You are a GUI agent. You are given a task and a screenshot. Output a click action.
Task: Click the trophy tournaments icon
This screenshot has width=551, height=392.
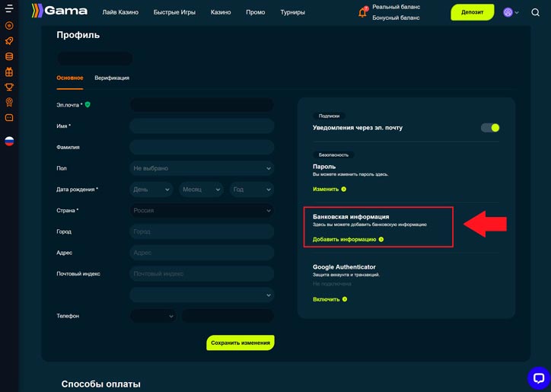point(9,87)
